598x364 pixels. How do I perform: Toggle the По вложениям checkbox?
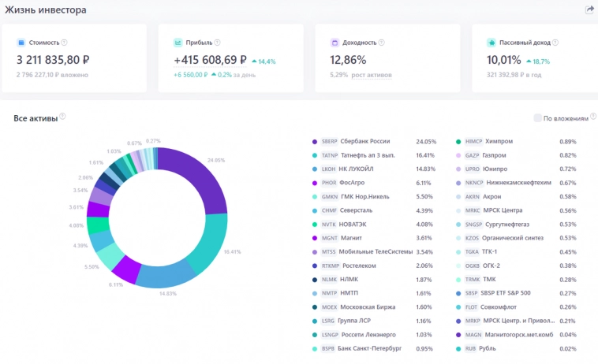point(537,118)
